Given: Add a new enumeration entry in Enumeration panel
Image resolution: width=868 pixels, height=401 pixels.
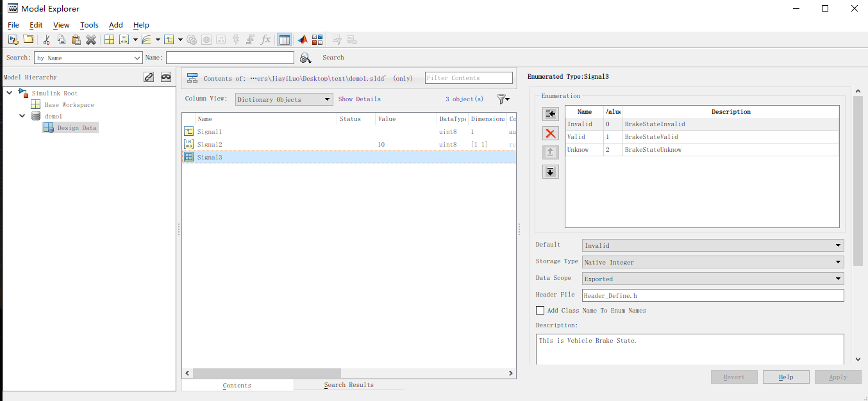Looking at the screenshot, I should click(x=550, y=113).
